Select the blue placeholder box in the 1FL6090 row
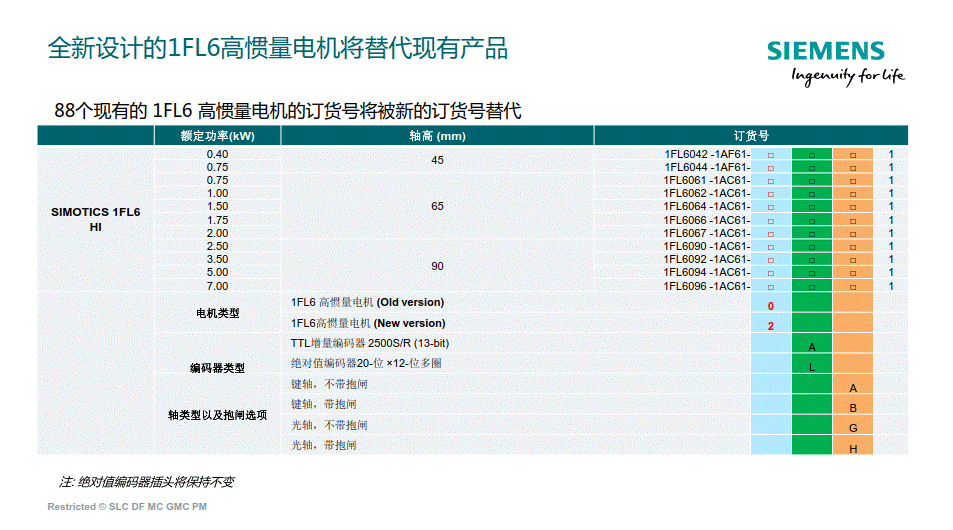The width and height of the screenshot is (953, 530). [x=771, y=247]
